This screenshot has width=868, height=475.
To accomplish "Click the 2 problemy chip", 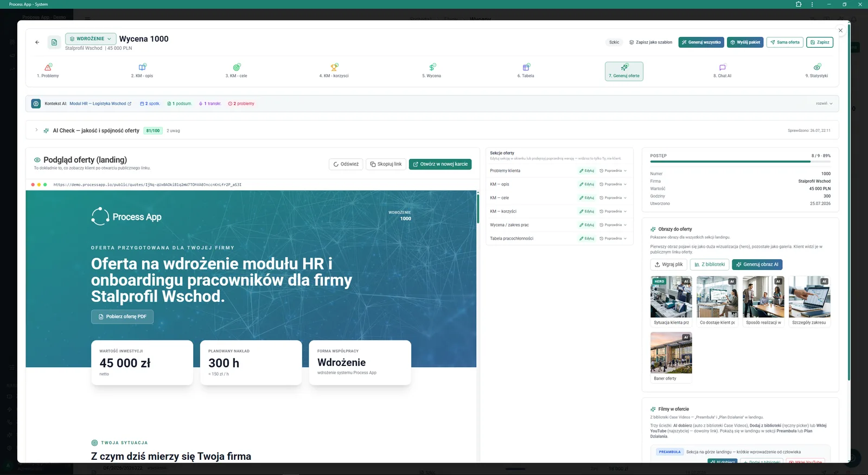I will click(241, 104).
